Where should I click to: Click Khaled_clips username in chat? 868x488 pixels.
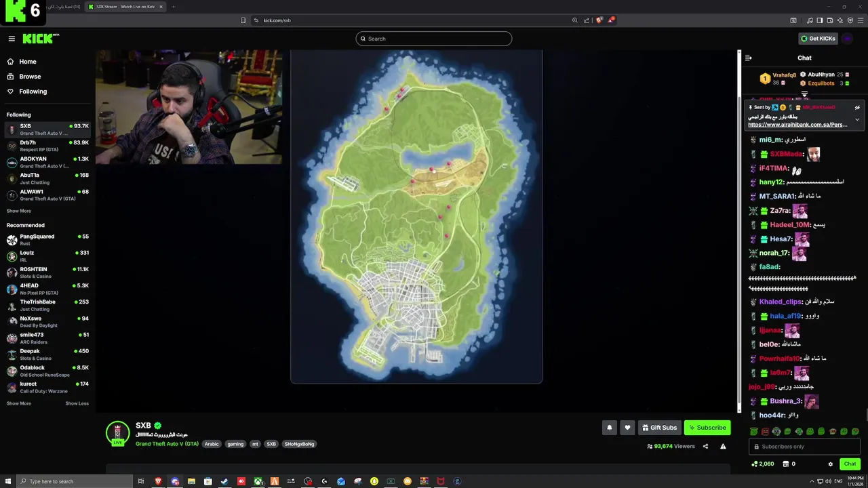[x=781, y=302]
